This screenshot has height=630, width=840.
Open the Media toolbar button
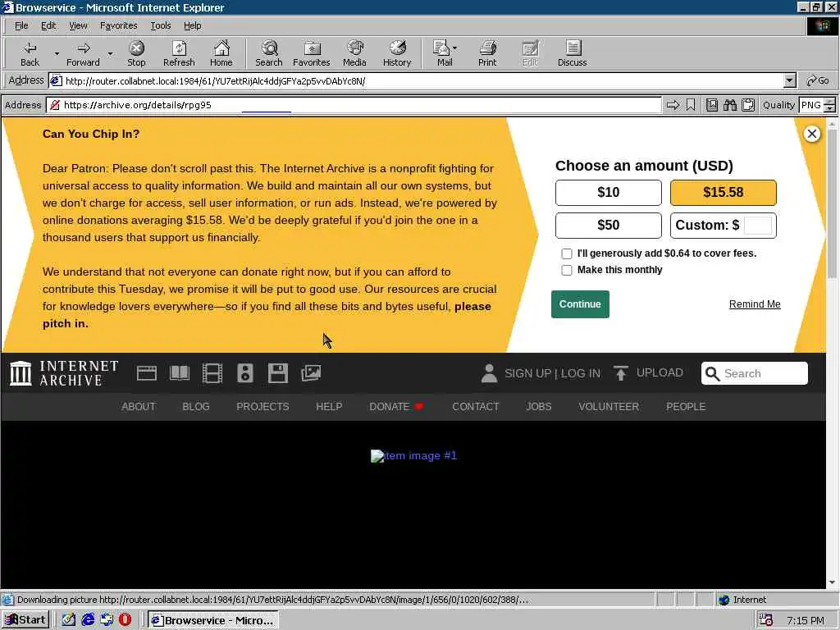[354, 53]
